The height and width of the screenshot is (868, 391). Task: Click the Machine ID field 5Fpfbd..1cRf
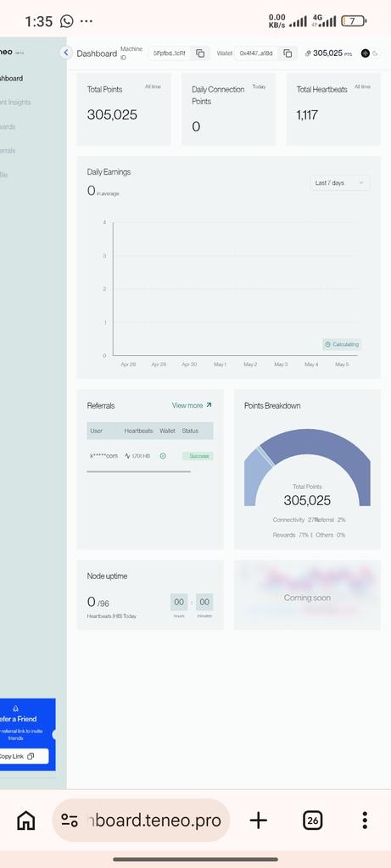tap(170, 53)
